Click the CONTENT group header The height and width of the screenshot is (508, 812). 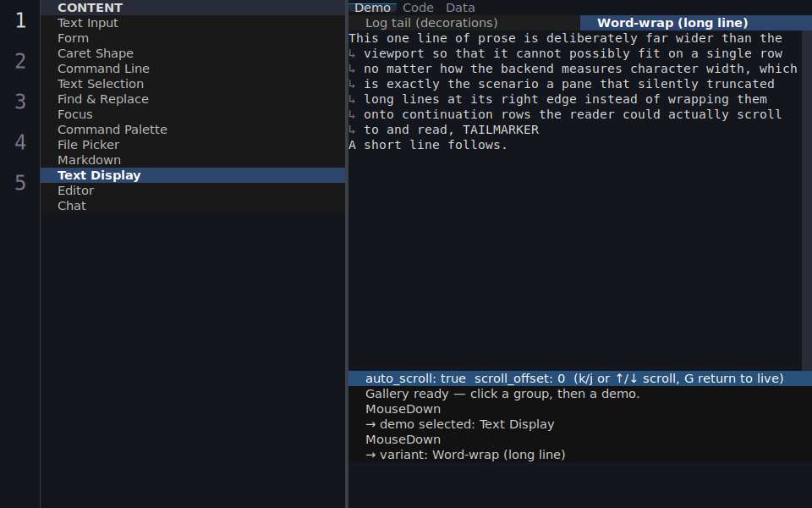coord(193,8)
